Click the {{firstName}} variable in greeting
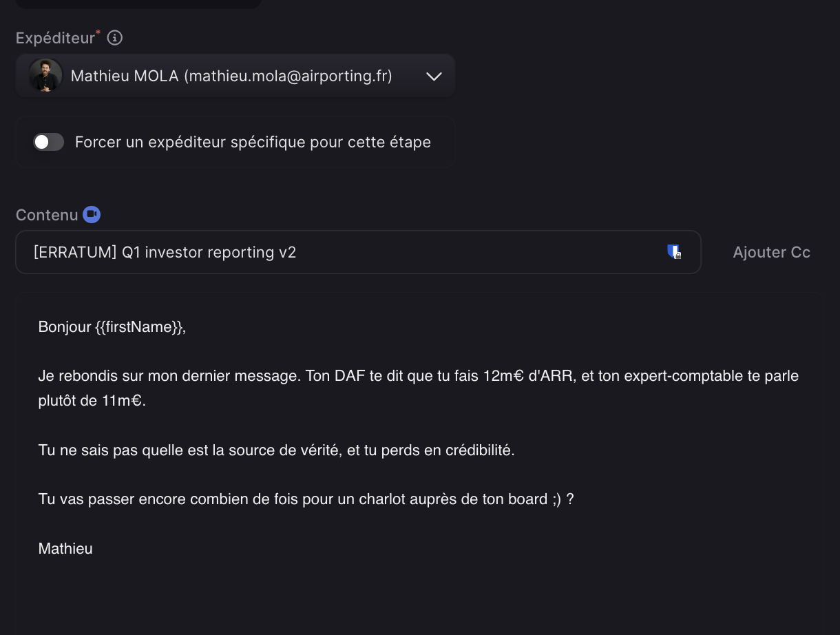The image size is (840, 635). [x=139, y=326]
